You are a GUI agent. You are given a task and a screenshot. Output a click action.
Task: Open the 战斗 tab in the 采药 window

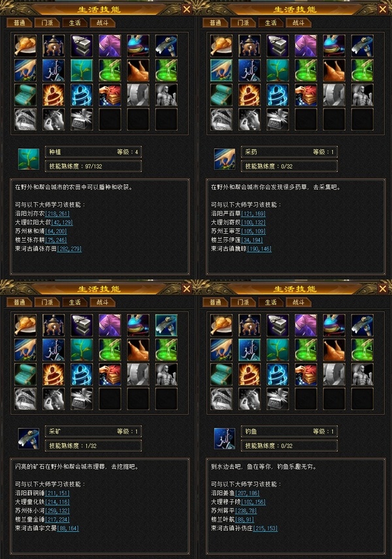coord(299,23)
